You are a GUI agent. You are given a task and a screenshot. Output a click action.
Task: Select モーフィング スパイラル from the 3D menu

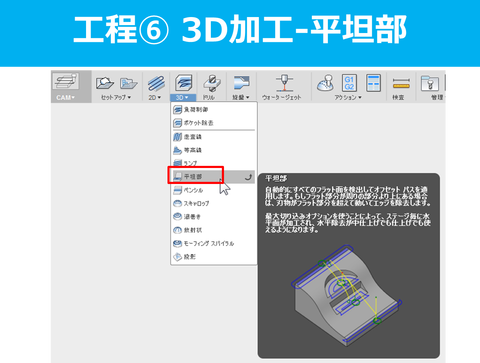pyautogui.click(x=214, y=243)
